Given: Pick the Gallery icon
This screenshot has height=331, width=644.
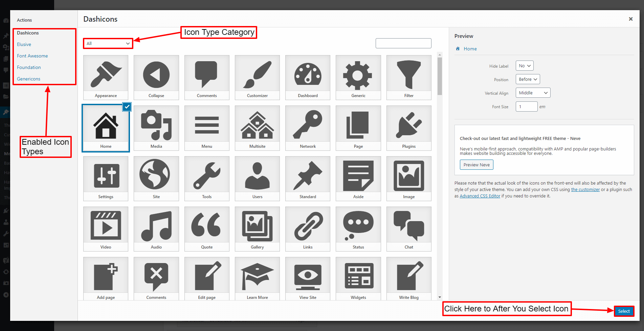Looking at the screenshot, I should pyautogui.click(x=257, y=229).
